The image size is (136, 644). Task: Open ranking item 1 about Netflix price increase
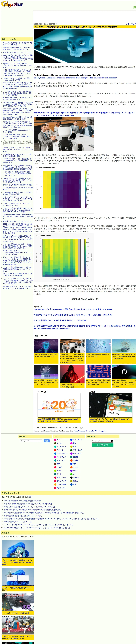pos(22,501)
